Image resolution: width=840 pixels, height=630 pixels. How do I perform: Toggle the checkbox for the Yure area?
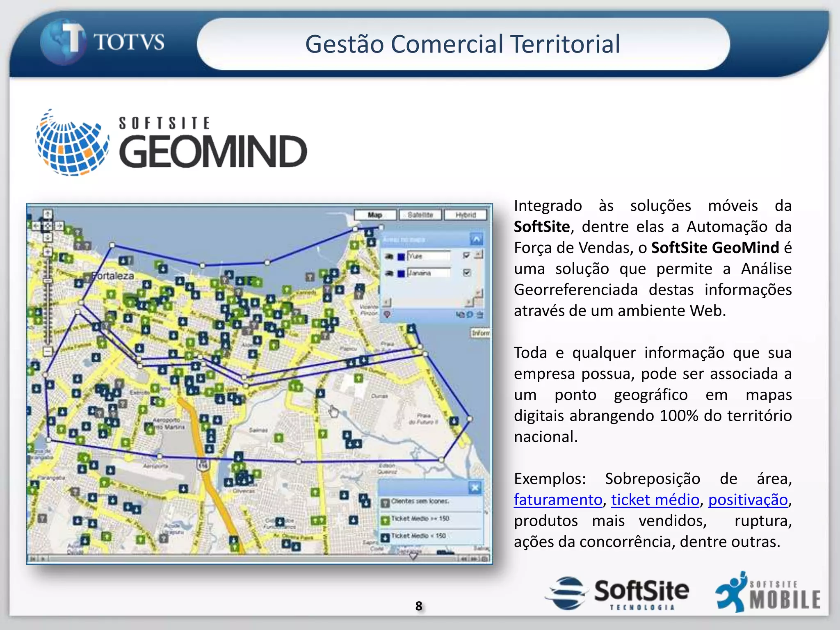[466, 256]
